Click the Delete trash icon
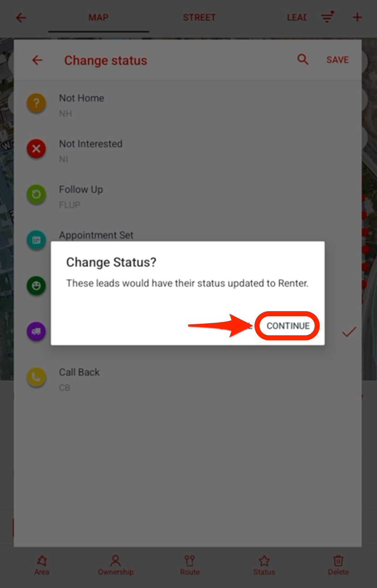377x588 pixels. click(338, 565)
